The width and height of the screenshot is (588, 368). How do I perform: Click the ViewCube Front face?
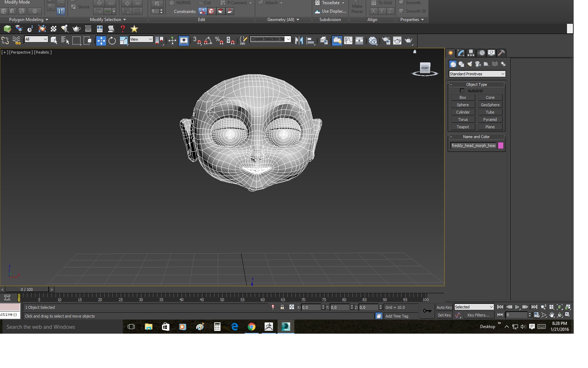(x=425, y=68)
